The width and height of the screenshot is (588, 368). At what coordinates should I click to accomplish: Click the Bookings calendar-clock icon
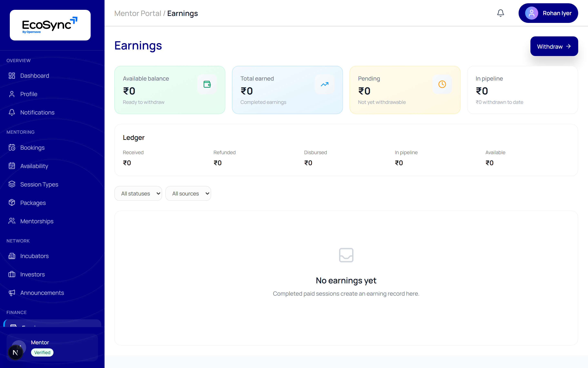(x=12, y=147)
